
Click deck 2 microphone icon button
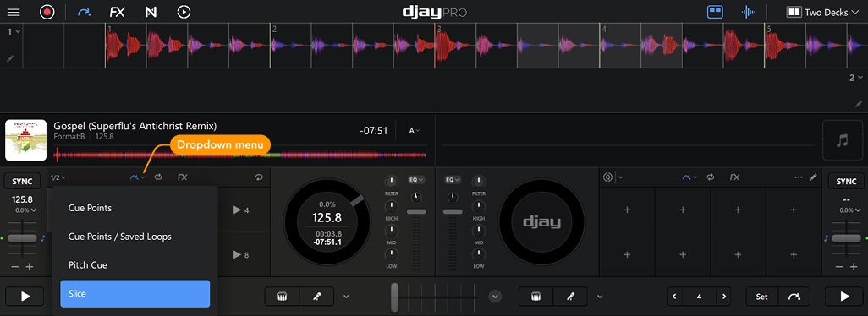pos(571,296)
